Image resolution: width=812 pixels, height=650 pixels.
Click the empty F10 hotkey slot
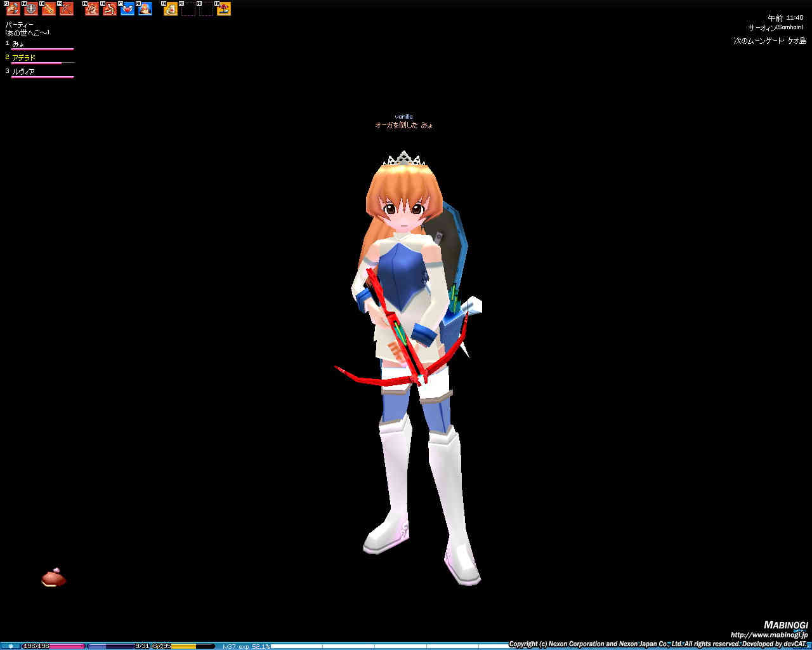click(188, 9)
